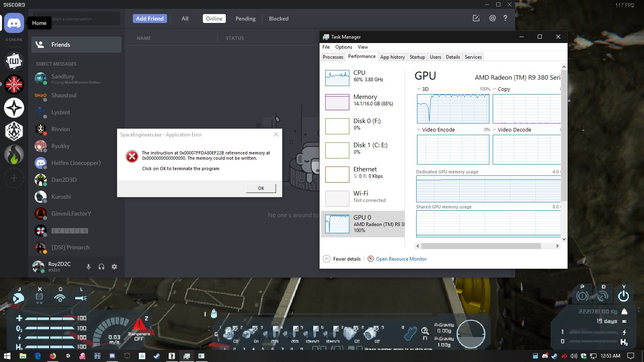Click the Discord Home icon
This screenshot has width=644, height=362.
pos(14,23)
